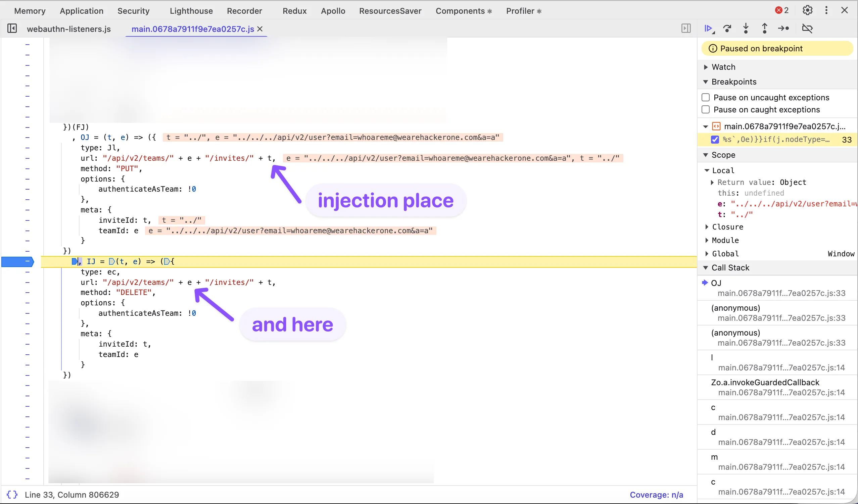Screen dimensions: 858x504
Task: Open DevTools settings gear
Action: tap(807, 10)
